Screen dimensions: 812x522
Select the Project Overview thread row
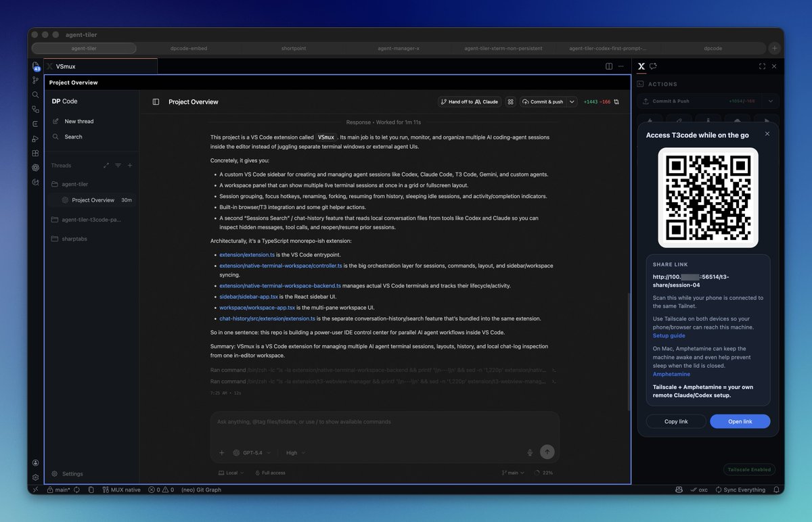click(x=91, y=200)
